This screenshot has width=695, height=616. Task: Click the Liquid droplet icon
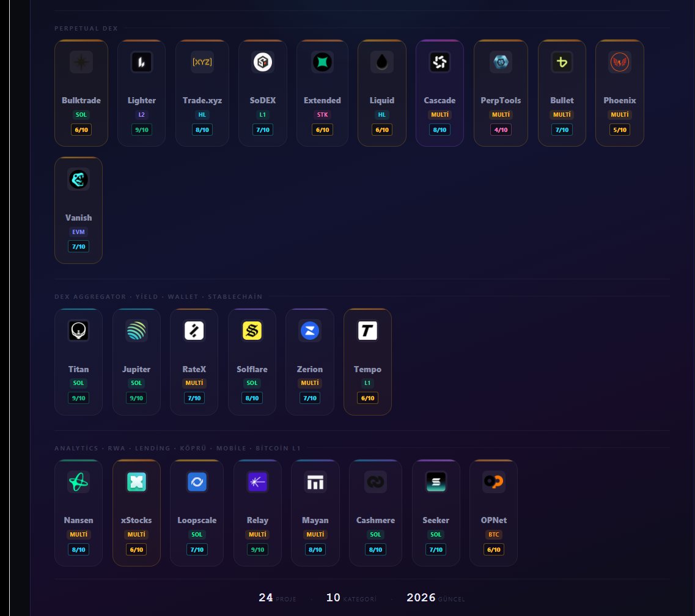coord(381,62)
